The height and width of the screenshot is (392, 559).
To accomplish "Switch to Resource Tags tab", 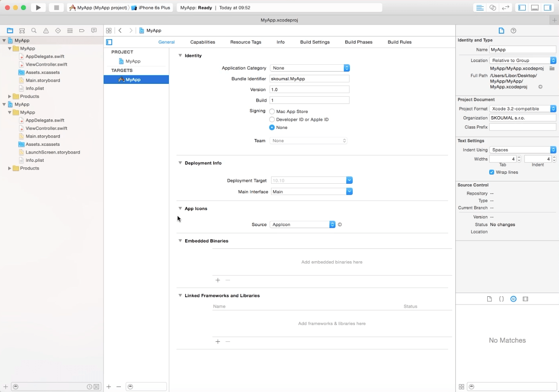I will pyautogui.click(x=246, y=42).
